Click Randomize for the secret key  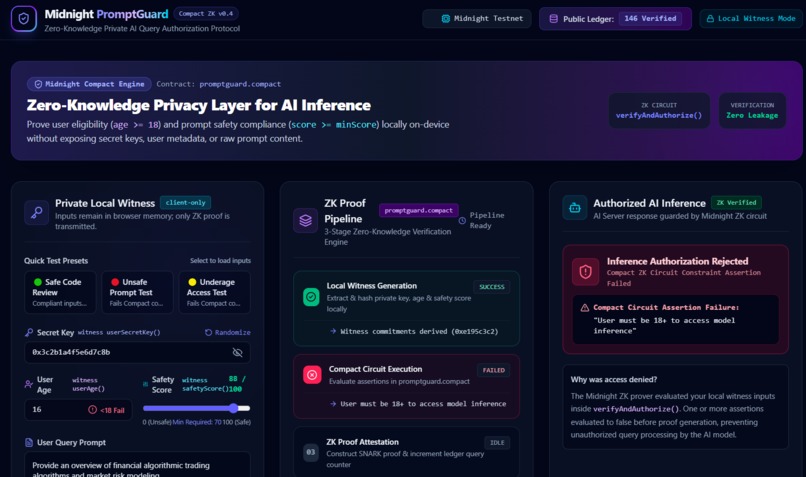pos(228,333)
